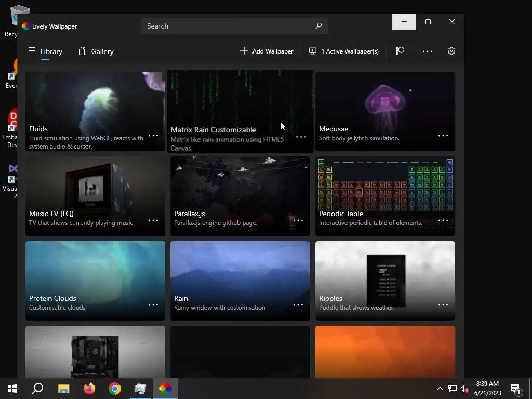Viewport: 532px width, 399px height.
Task: Click the Add Wallpaper button
Action: 267,51
